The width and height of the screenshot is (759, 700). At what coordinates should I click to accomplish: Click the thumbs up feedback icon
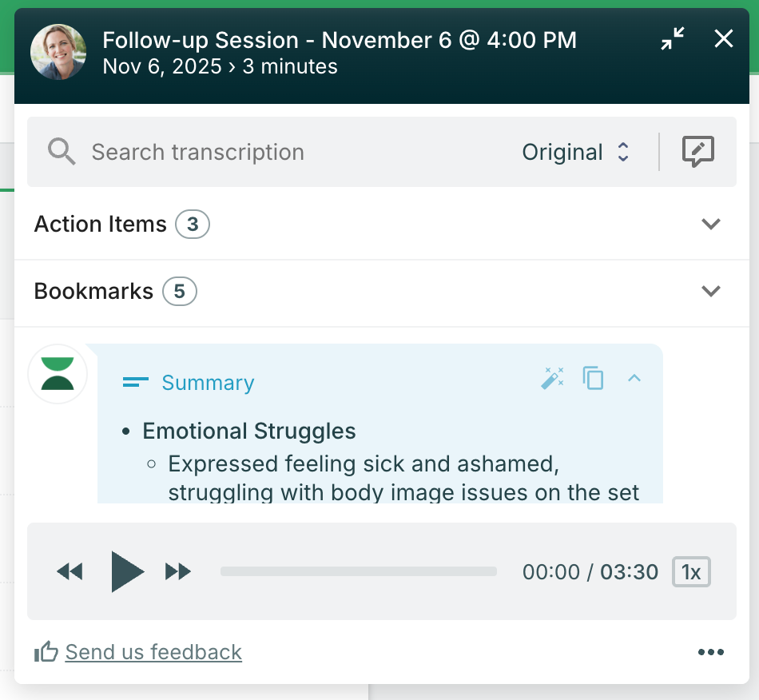[46, 652]
